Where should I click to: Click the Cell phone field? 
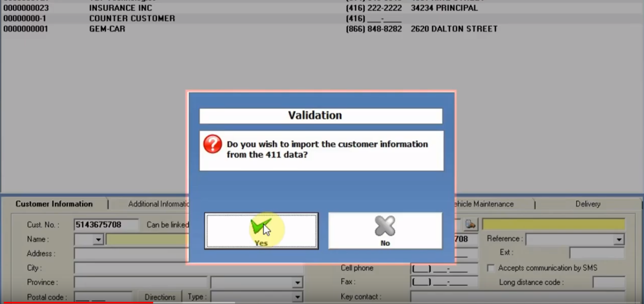(x=445, y=269)
